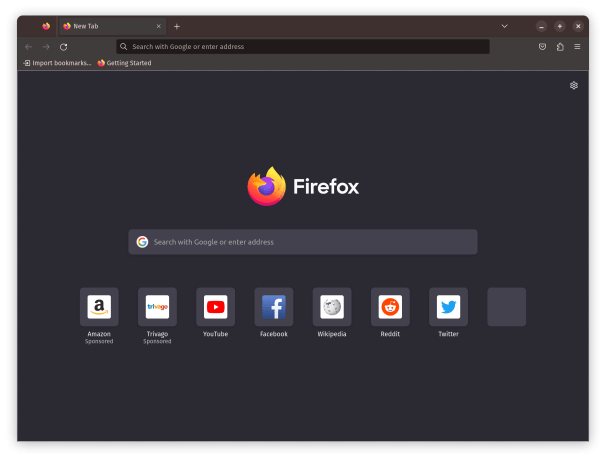Open Getting Started bookmark
The width and height of the screenshot is (606, 460).
tap(124, 63)
